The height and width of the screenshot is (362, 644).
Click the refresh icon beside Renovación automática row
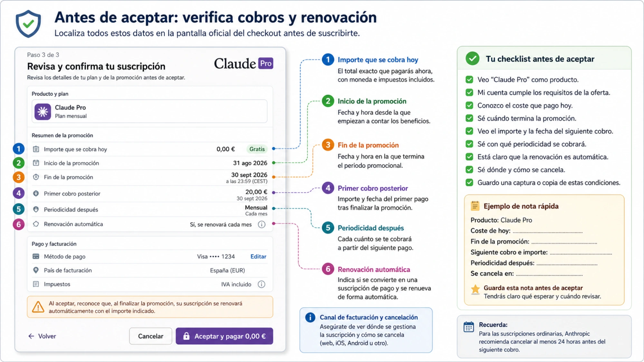tap(36, 224)
